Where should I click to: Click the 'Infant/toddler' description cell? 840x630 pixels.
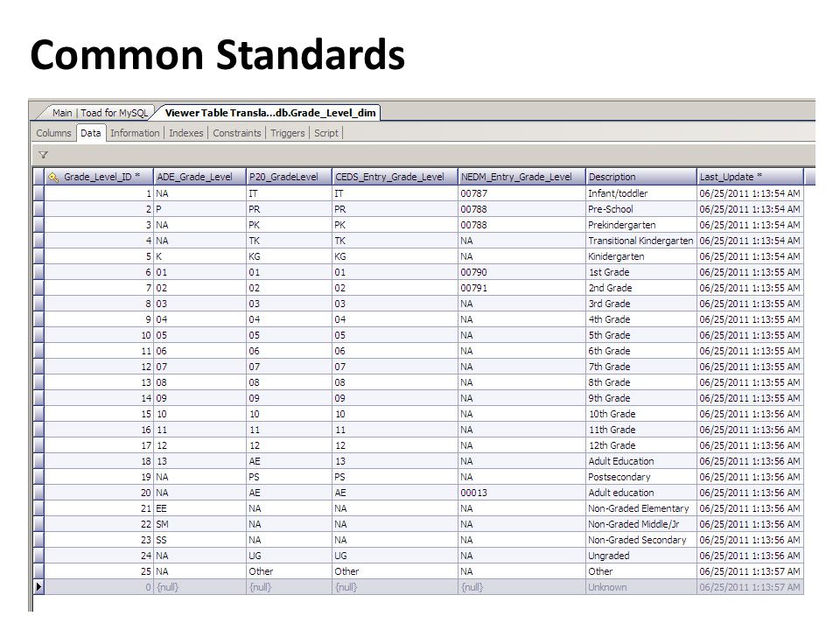(x=641, y=193)
